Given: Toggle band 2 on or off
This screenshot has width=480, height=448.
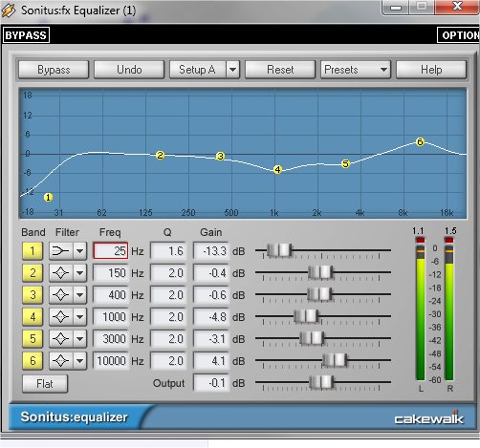Looking at the screenshot, I should coord(33,273).
